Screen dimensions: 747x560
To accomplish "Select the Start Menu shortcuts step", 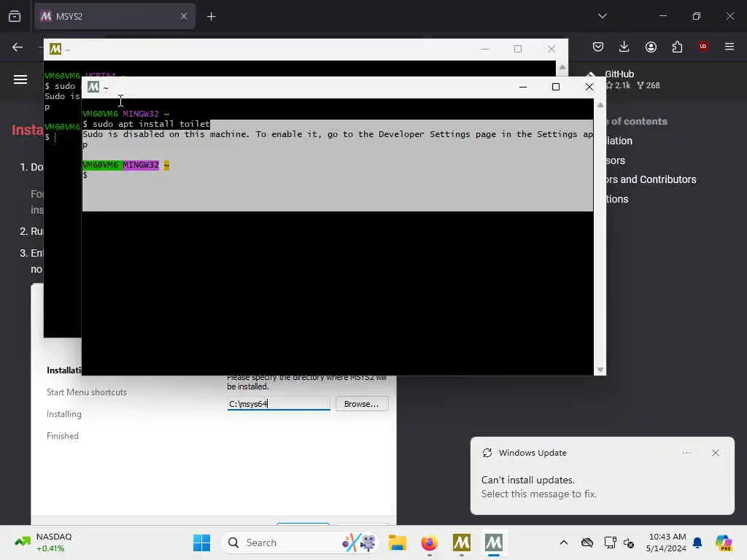I will 87,392.
